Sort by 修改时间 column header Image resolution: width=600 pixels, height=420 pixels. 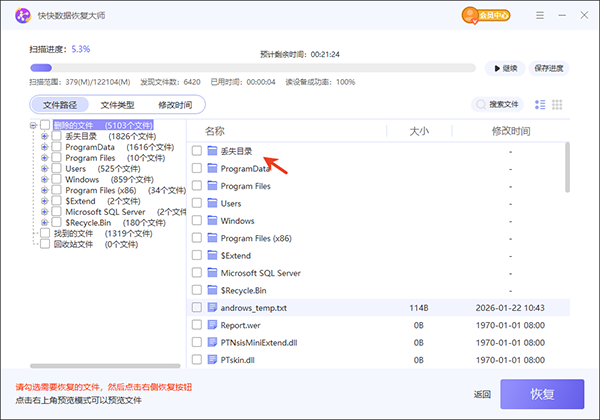click(x=511, y=131)
